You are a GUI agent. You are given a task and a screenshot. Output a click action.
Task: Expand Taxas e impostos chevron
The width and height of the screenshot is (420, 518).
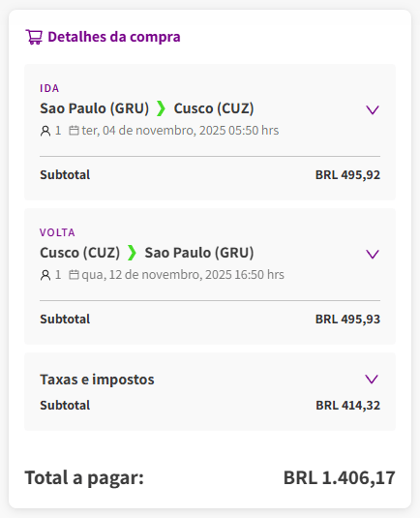click(372, 379)
